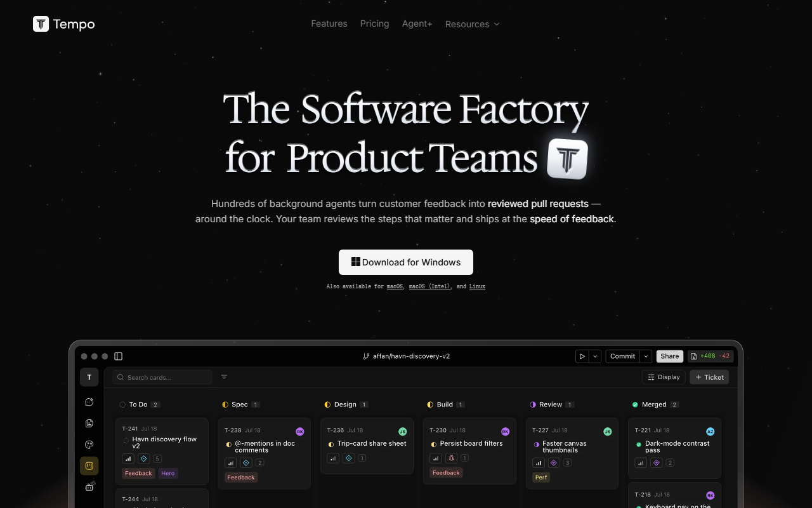Click the To Do column header
The image size is (812, 508).
click(140, 404)
